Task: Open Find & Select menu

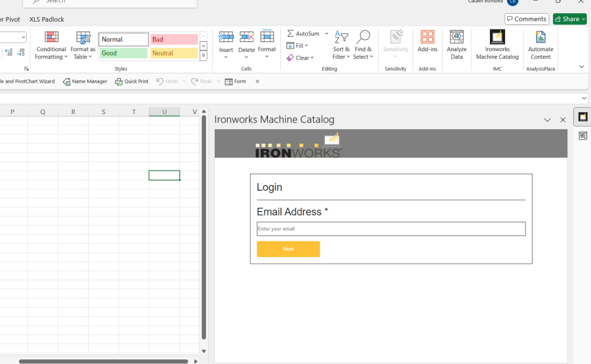Action: 363,45
